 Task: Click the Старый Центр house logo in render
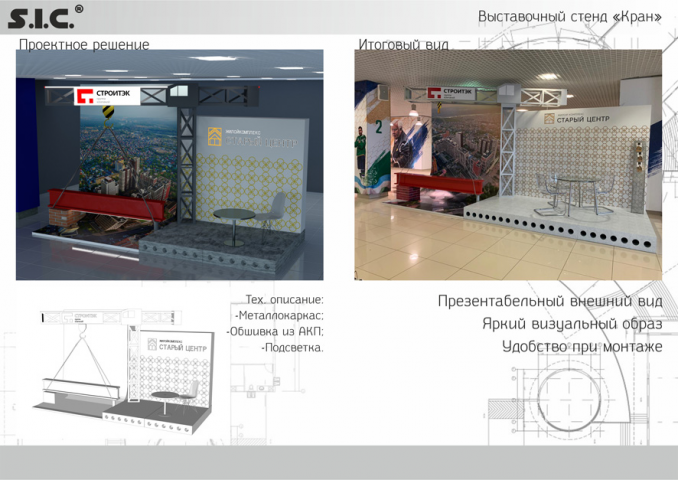pyautogui.click(x=214, y=136)
